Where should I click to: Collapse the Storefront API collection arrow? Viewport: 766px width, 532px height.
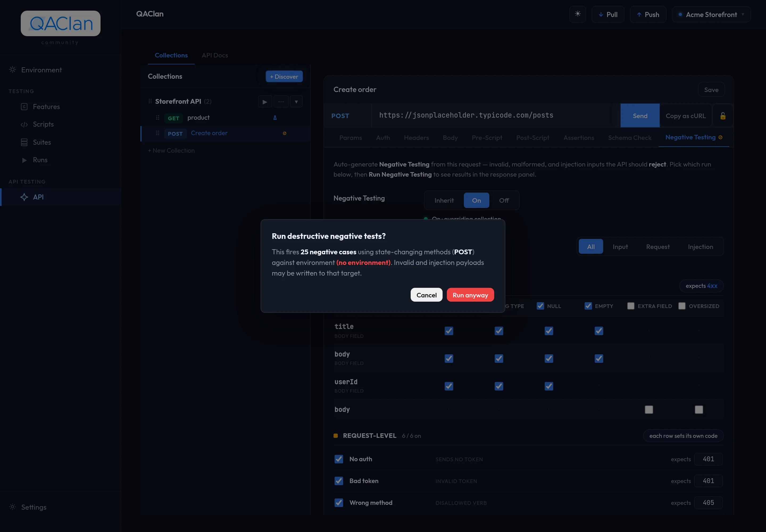296,102
